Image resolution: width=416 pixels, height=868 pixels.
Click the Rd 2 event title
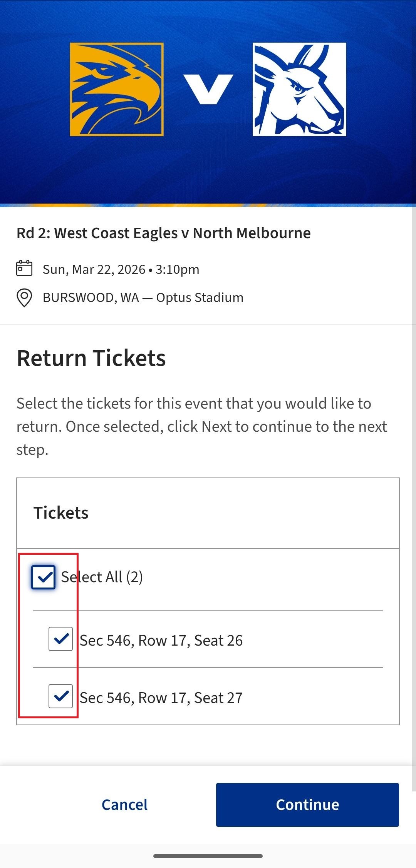click(x=163, y=233)
